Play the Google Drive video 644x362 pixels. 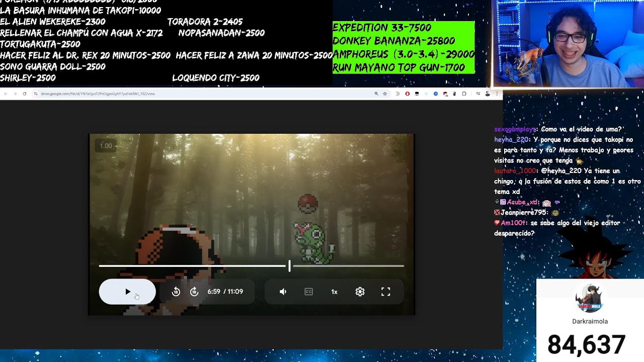pos(127,292)
